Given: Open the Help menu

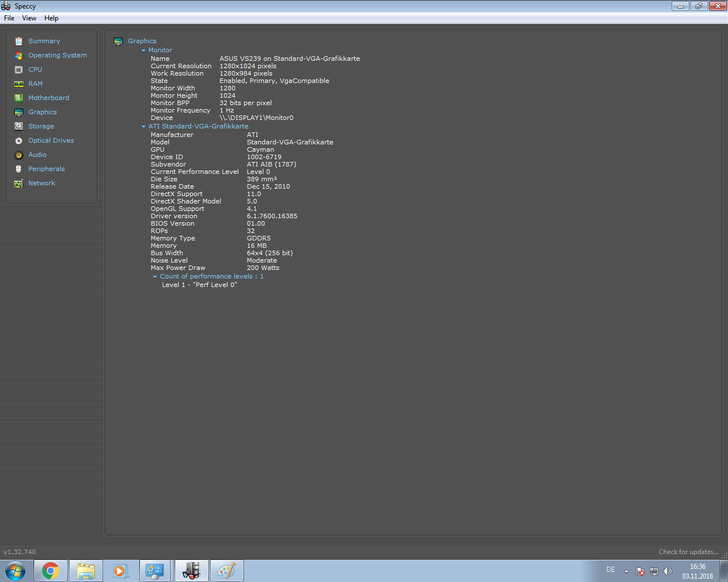Looking at the screenshot, I should 51,18.
